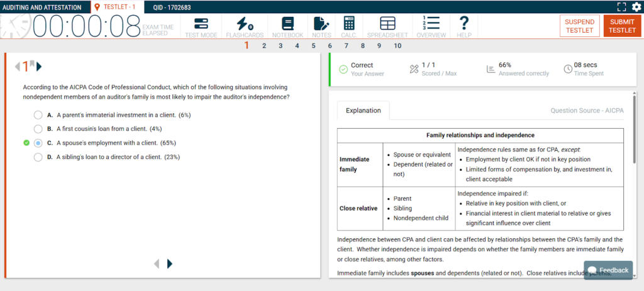Image resolution: width=644 pixels, height=291 pixels.
Task: Jump to question 5
Action: click(313, 45)
